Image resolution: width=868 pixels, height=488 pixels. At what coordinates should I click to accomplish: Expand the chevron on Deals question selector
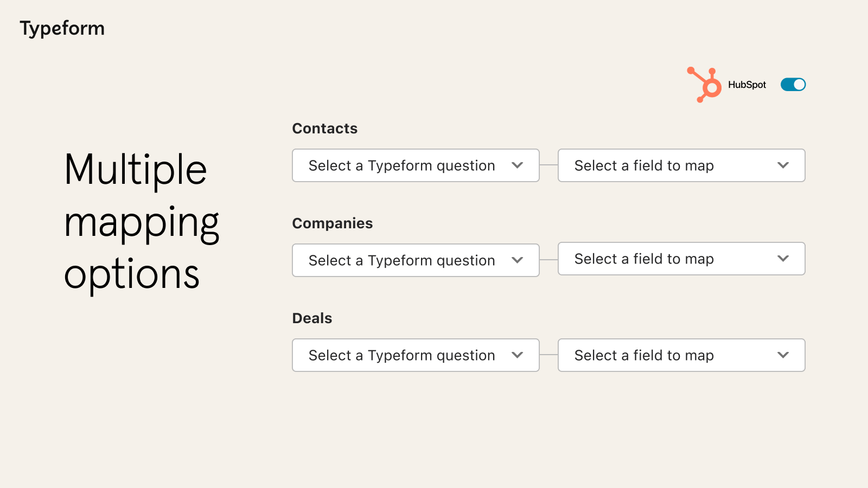(x=518, y=355)
